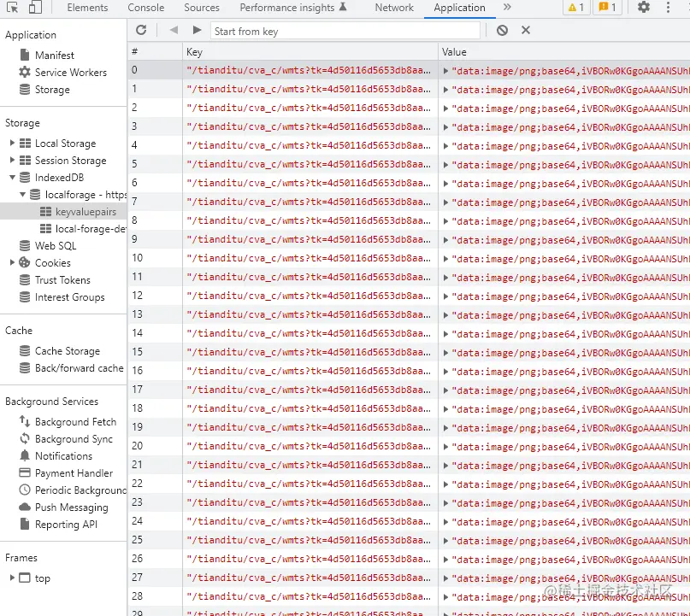Open Reporting API
The image size is (690, 616).
point(66,525)
